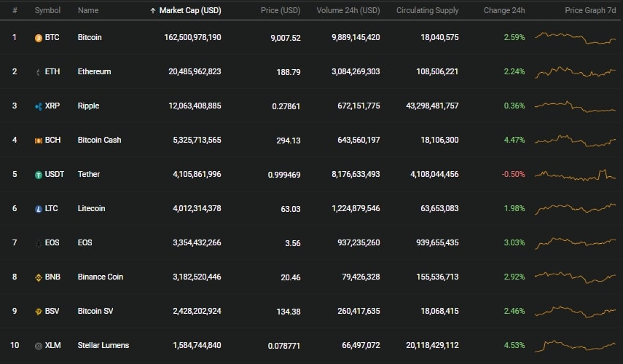
Task: Click the Binance Coin BNB icon
Action: [x=39, y=277]
